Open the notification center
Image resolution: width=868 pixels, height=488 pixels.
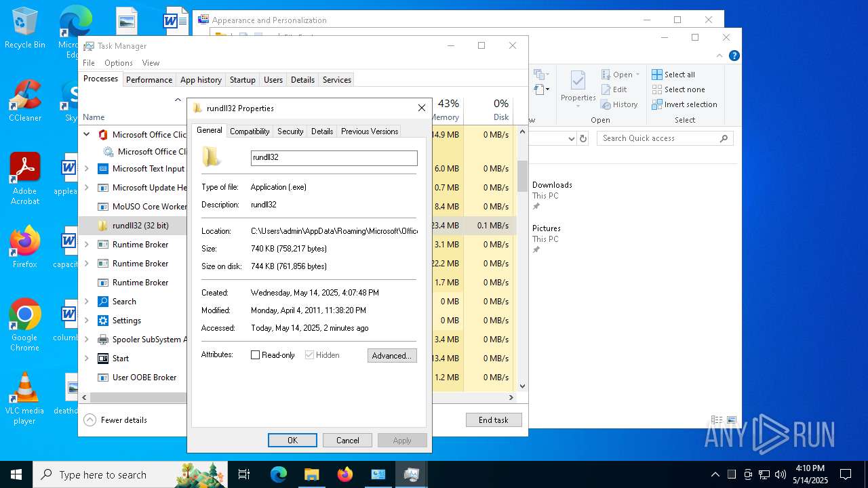[x=846, y=474]
